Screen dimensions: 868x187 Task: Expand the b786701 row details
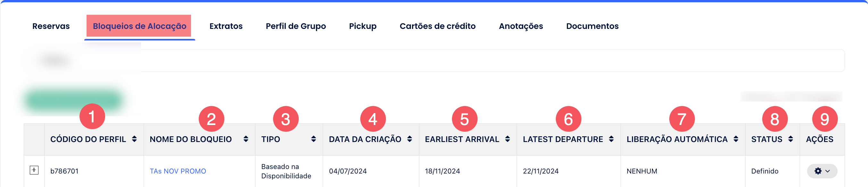tap(34, 170)
